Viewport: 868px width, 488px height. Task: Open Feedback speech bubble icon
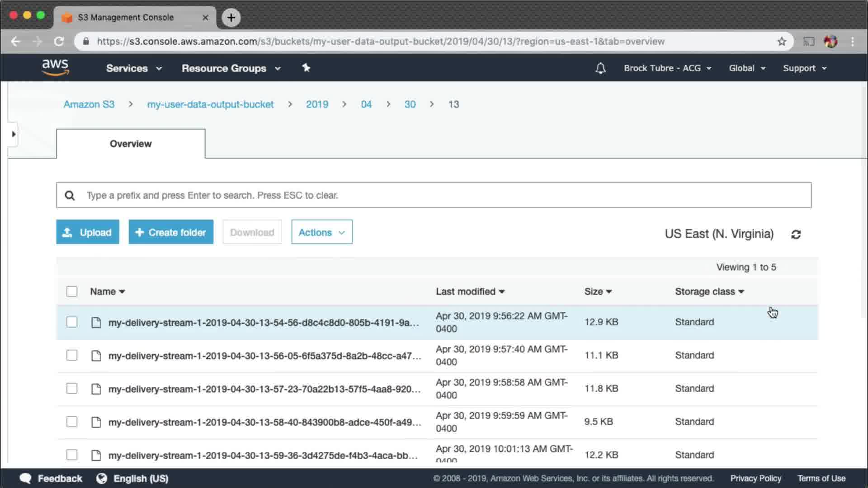[x=26, y=479]
